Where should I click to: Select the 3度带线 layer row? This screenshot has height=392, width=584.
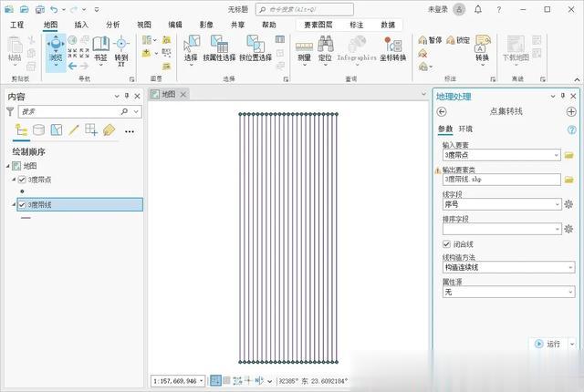coord(79,204)
